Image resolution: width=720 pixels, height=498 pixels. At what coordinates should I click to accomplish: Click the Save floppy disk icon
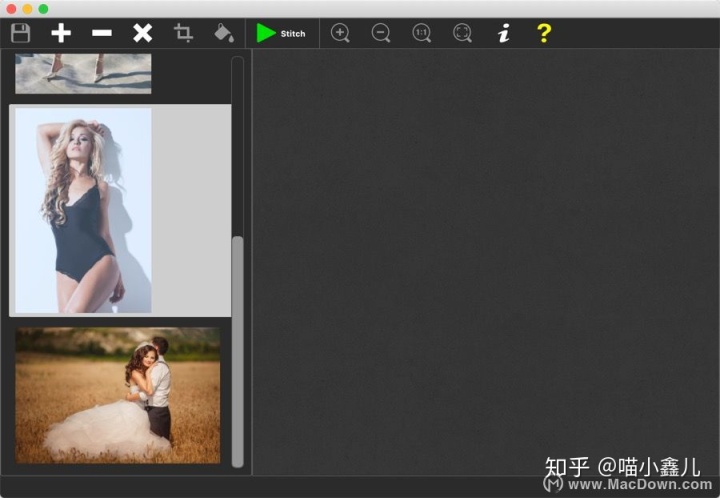(21, 33)
